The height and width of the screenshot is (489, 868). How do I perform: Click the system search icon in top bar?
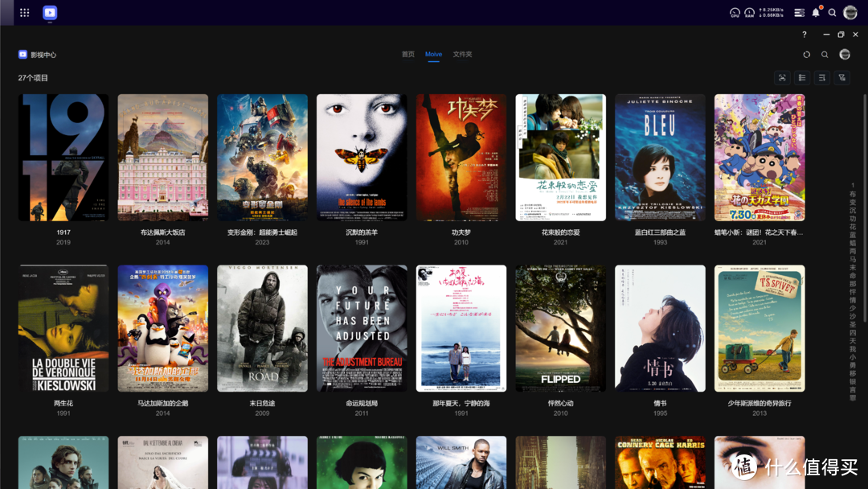click(x=832, y=12)
